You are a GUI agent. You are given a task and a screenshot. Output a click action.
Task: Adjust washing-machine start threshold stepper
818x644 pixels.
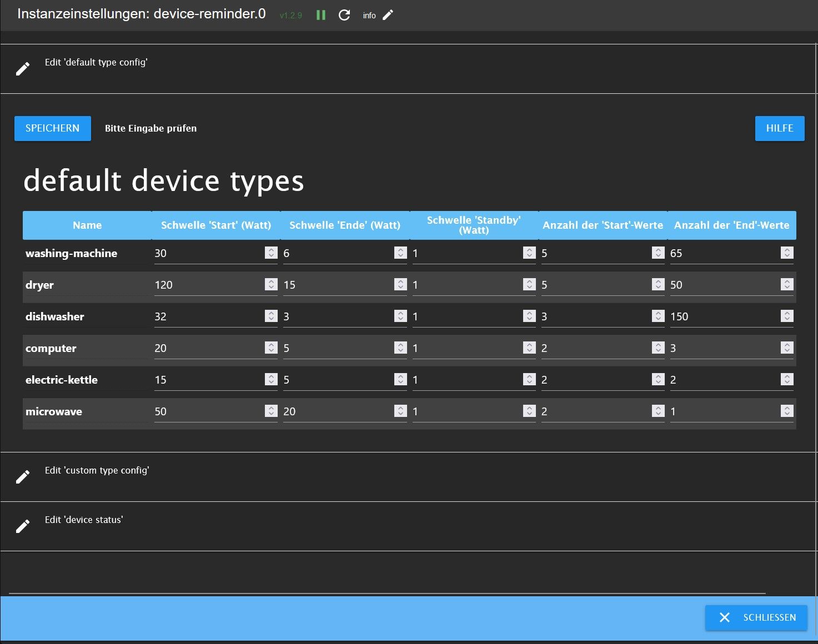pos(271,253)
